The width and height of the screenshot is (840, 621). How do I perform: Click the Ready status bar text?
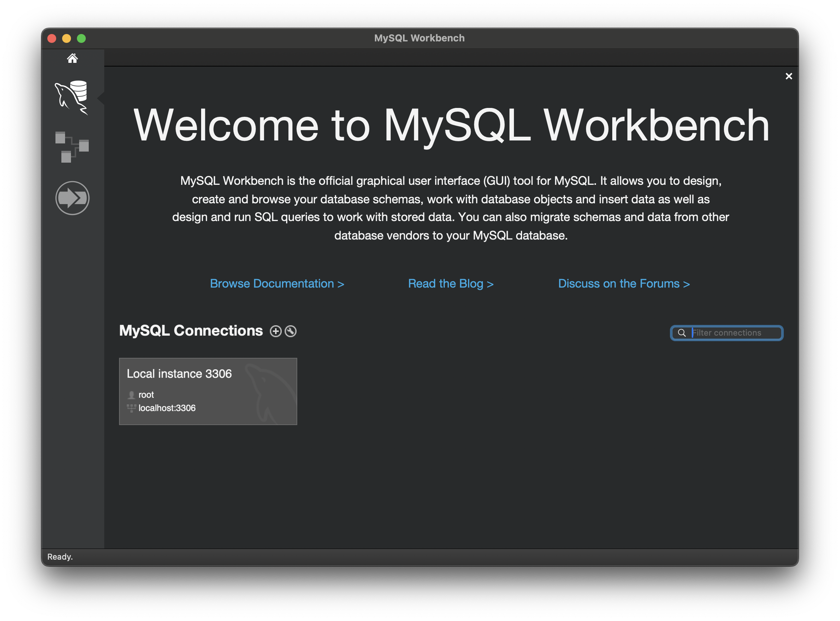click(x=60, y=557)
